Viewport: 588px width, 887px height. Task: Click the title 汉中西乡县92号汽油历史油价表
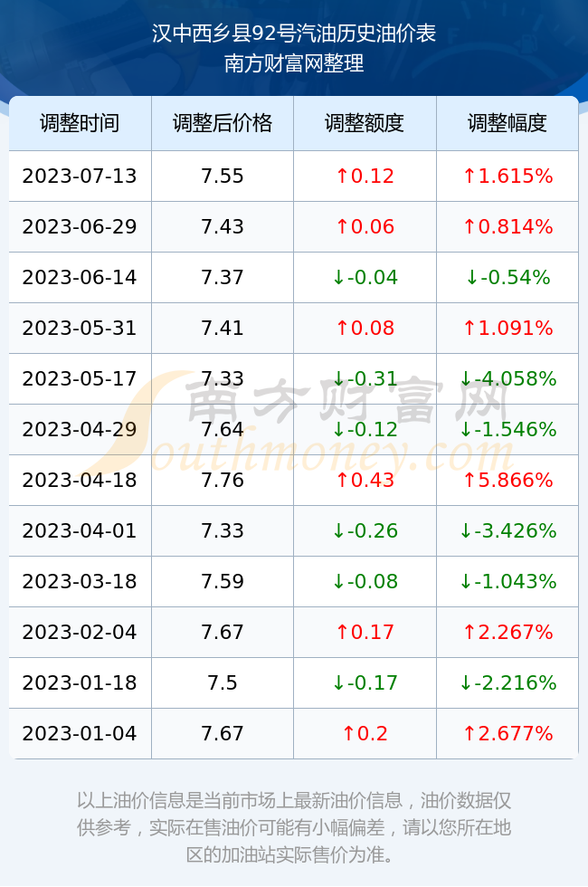point(294,33)
